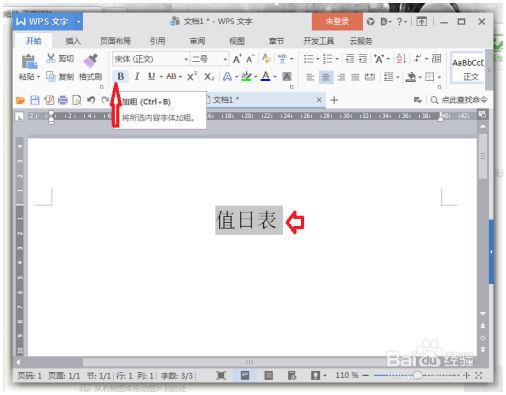
Task: Toggle underline with the U button
Action: [151, 77]
